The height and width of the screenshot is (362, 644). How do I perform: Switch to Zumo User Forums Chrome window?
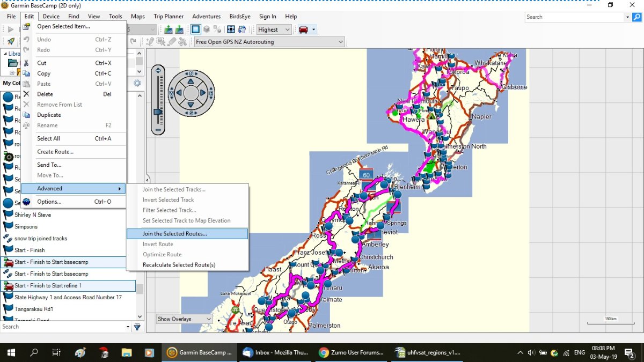(350, 352)
